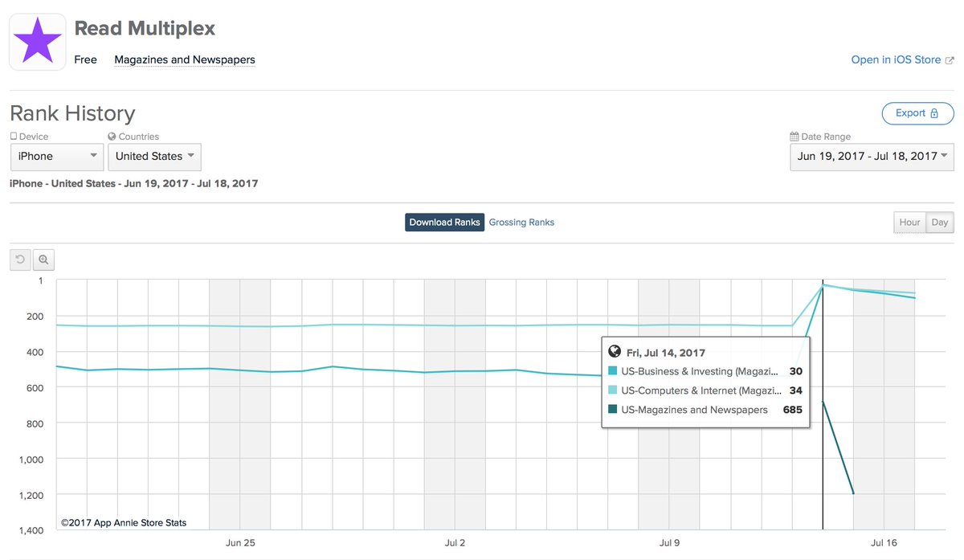Click the 'Fri, Jul 14, 2017' tooltip date
The image size is (964, 560).
(667, 352)
